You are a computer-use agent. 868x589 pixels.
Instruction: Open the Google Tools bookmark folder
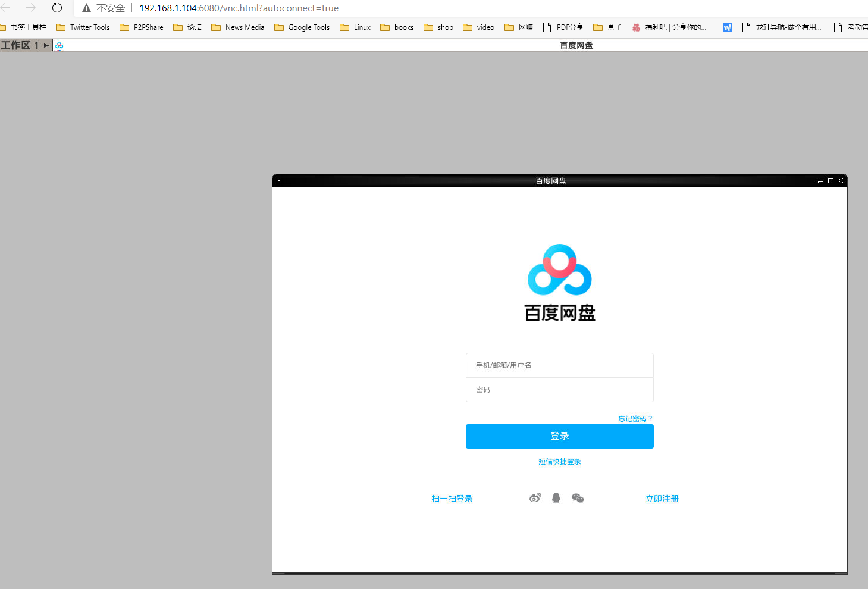[x=302, y=27]
